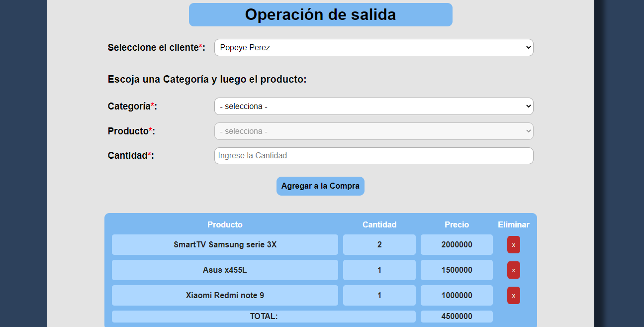Image resolution: width=644 pixels, height=327 pixels.
Task: Select the SmartTV Samsung serie 3X product cell
Action: (225, 244)
